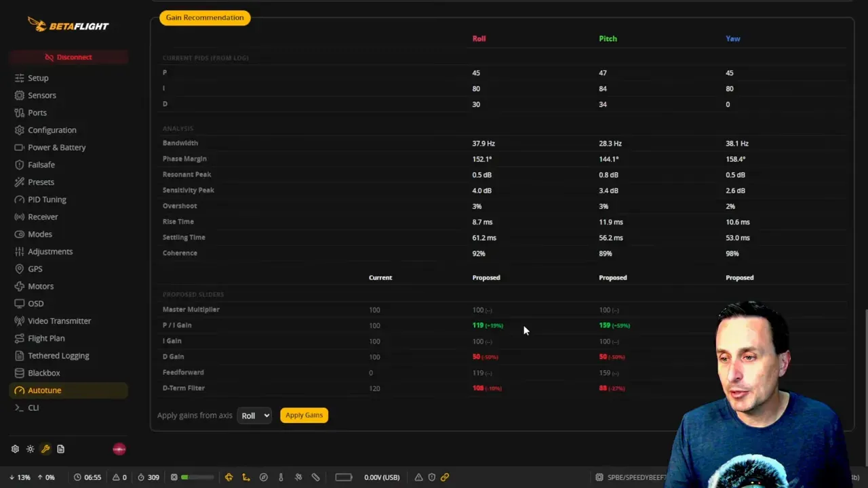Click the yellow link status icon
The height and width of the screenshot is (488, 868).
click(x=445, y=477)
